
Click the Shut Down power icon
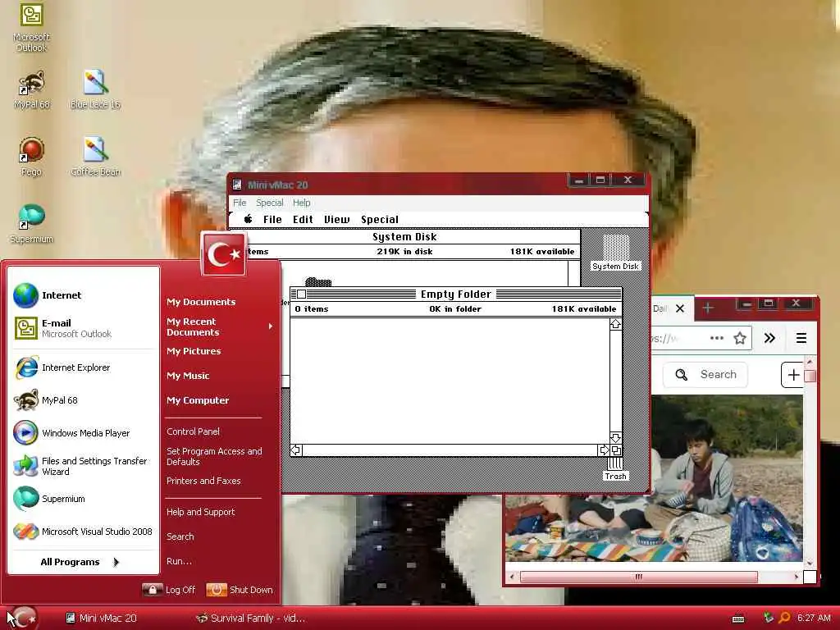coord(217,590)
